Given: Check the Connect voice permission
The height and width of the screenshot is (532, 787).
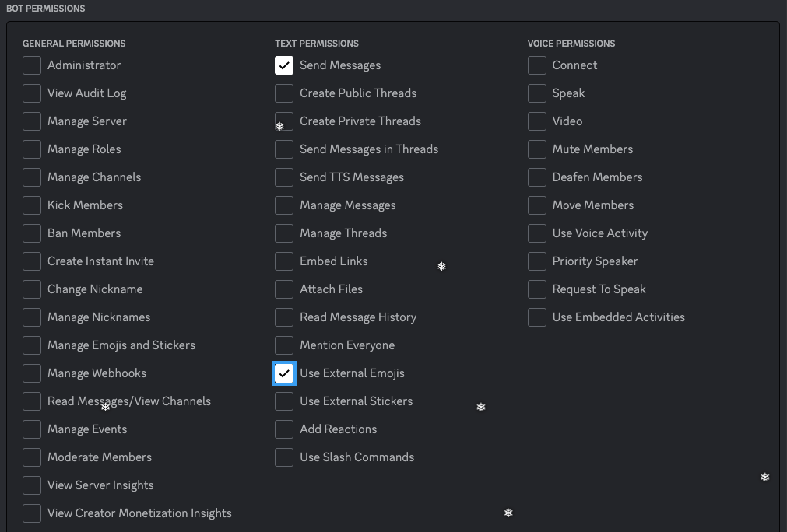Looking at the screenshot, I should (536, 65).
